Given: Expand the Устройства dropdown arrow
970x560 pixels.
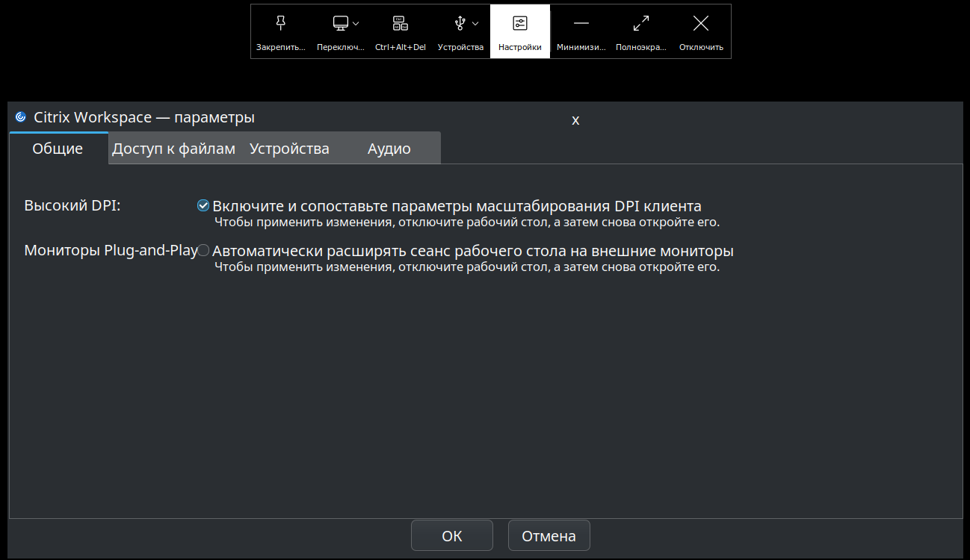Looking at the screenshot, I should tap(475, 23).
